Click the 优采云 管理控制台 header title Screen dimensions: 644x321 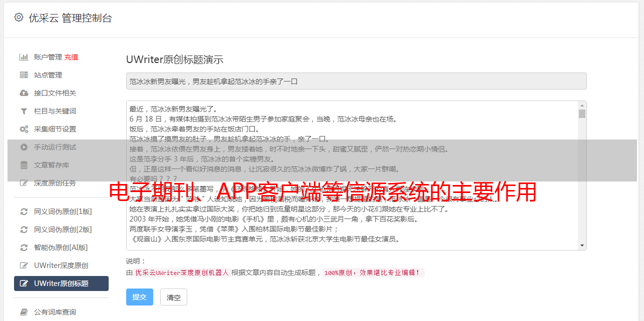point(71,18)
